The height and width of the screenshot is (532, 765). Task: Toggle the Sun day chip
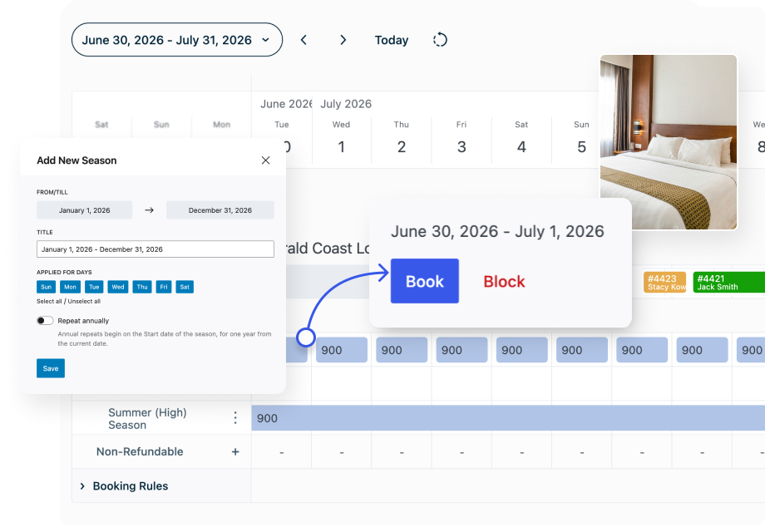[x=46, y=287]
